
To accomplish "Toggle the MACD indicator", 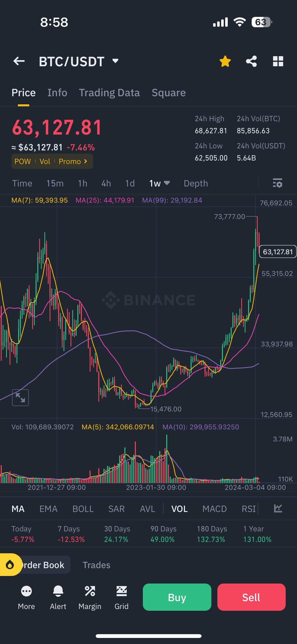I will point(214,509).
